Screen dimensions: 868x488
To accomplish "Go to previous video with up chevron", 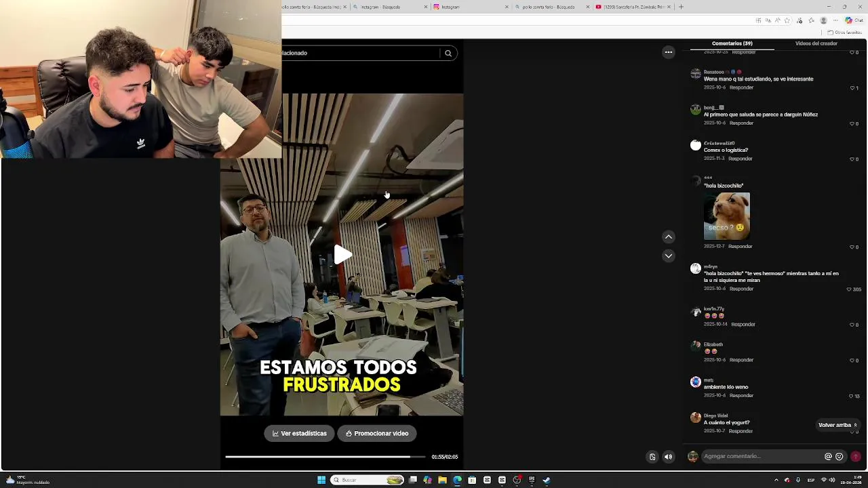I will (669, 237).
